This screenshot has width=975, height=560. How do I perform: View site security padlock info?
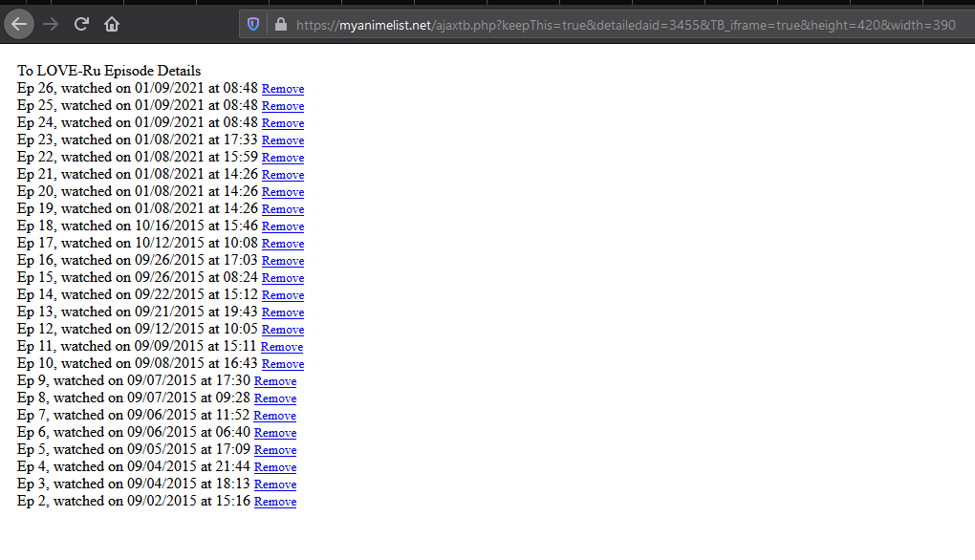point(281,24)
